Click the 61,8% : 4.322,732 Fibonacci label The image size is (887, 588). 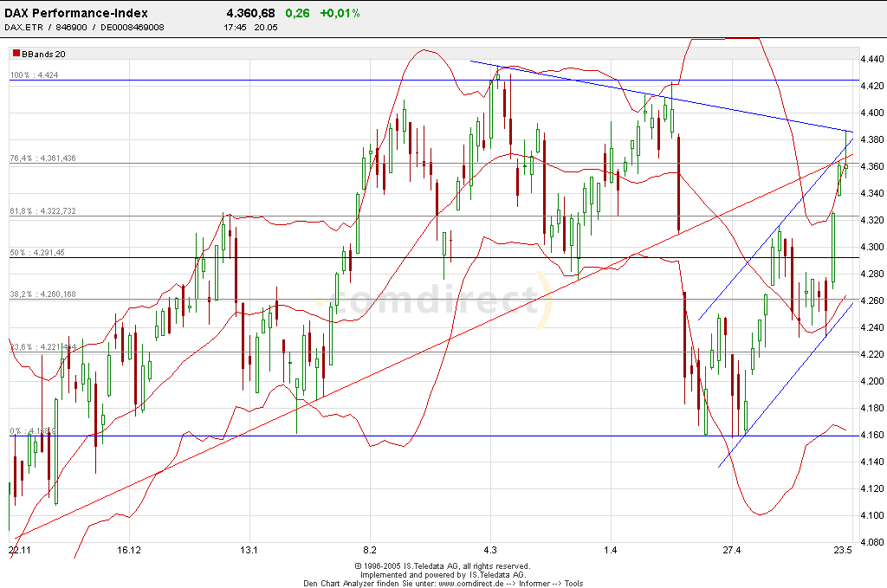coord(43,211)
